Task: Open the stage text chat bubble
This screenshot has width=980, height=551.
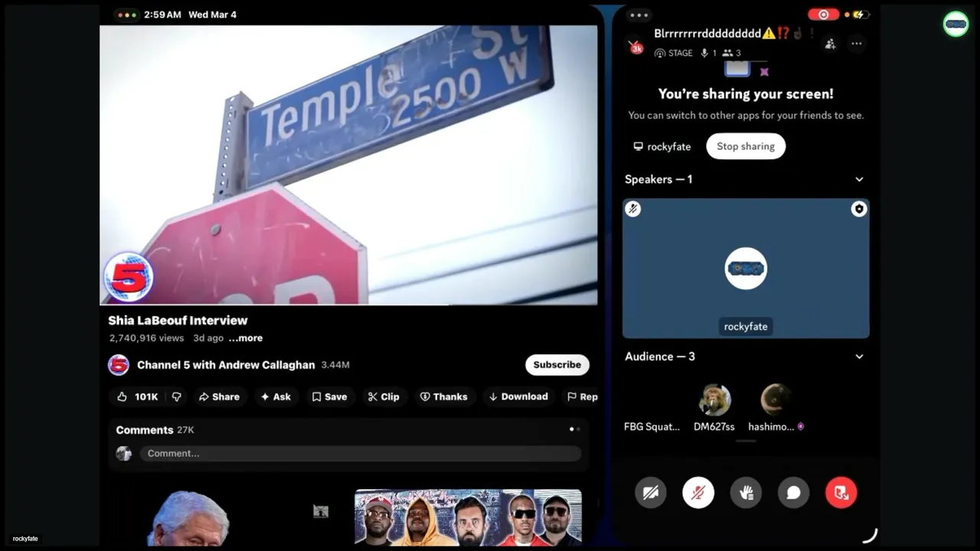Action: tap(793, 493)
